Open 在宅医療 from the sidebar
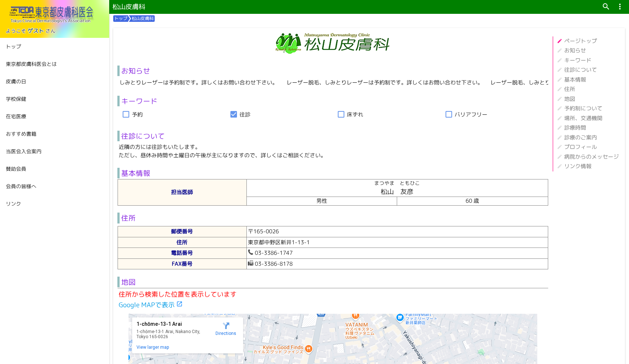This screenshot has width=629, height=364. 15,116
